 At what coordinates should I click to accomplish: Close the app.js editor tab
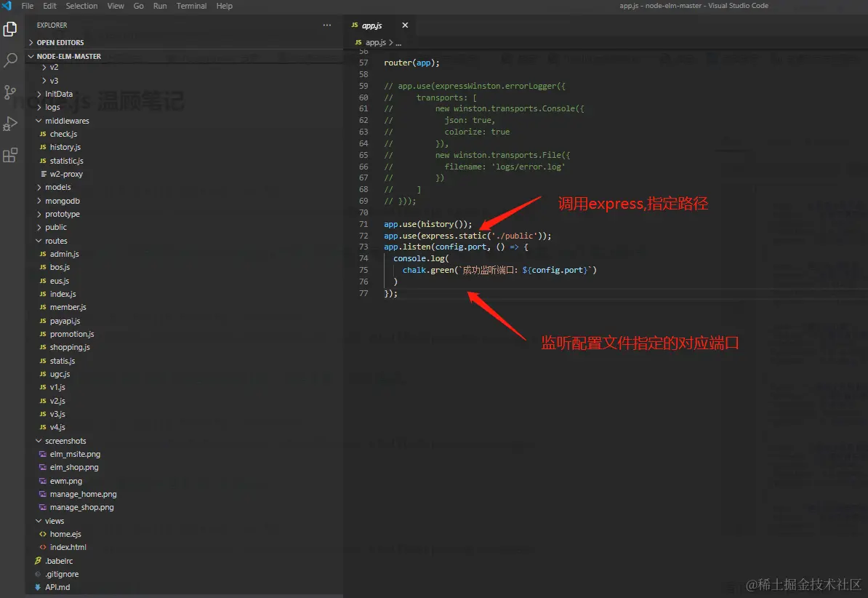click(x=405, y=25)
